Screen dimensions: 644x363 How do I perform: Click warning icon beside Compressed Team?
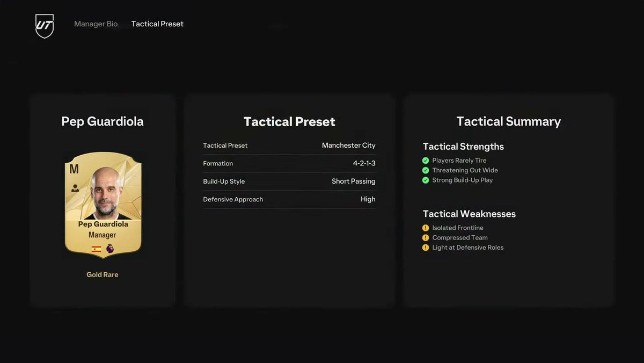coord(426,237)
